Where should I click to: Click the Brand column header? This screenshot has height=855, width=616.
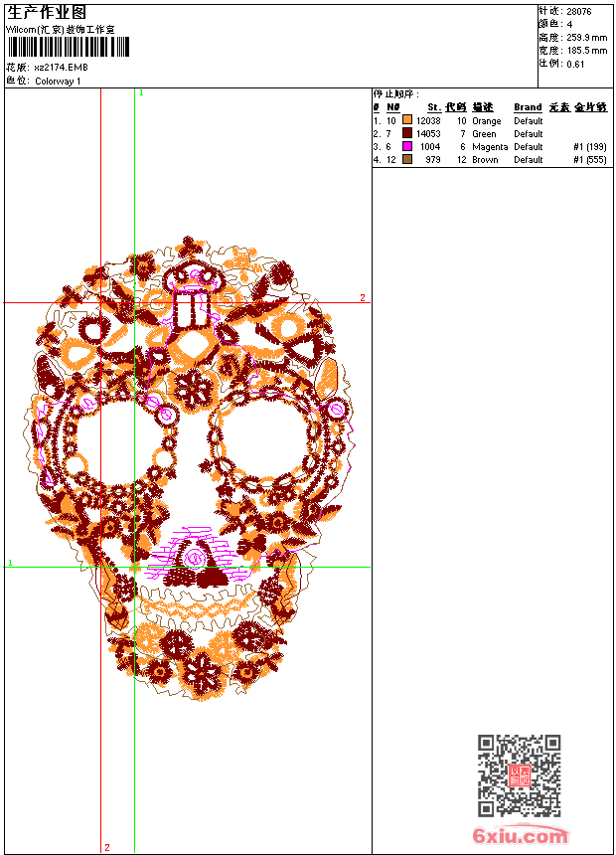pos(528,107)
